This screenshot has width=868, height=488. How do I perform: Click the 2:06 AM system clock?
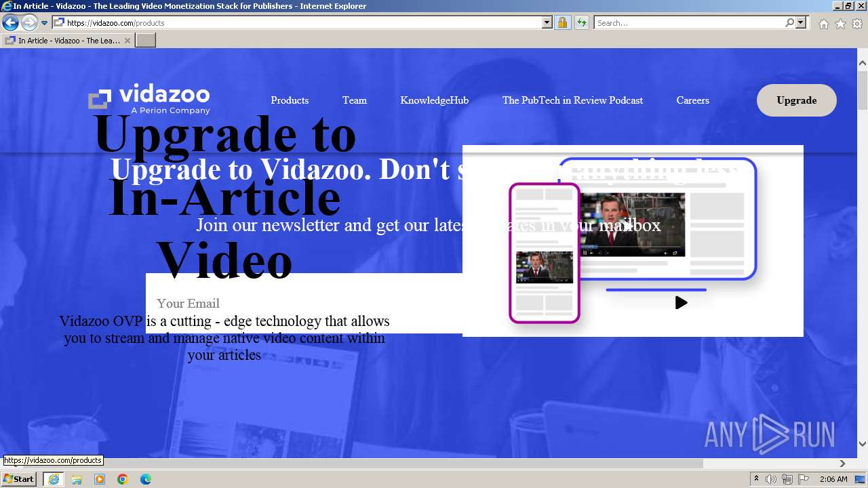833,479
